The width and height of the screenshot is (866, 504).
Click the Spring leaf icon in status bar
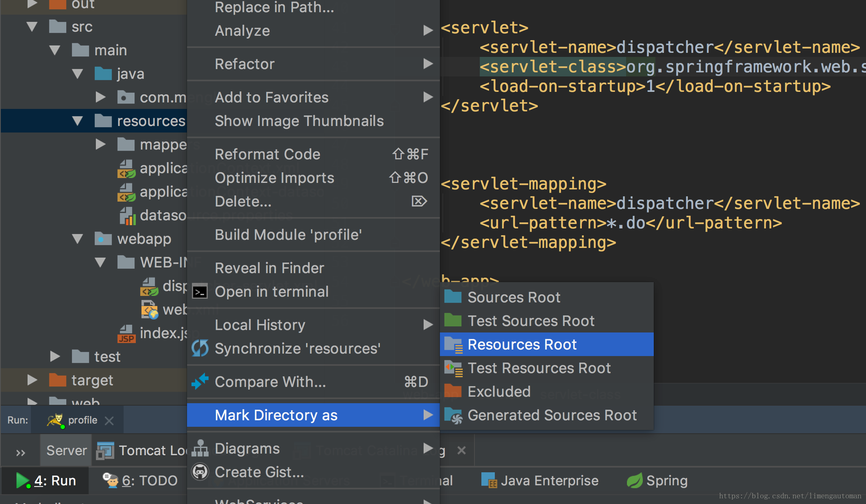click(x=634, y=481)
